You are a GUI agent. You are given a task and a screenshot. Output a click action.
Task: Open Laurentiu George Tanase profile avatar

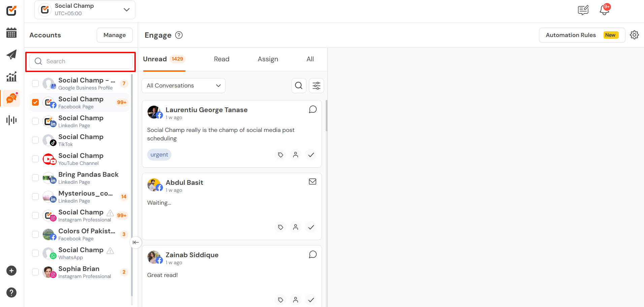click(154, 112)
